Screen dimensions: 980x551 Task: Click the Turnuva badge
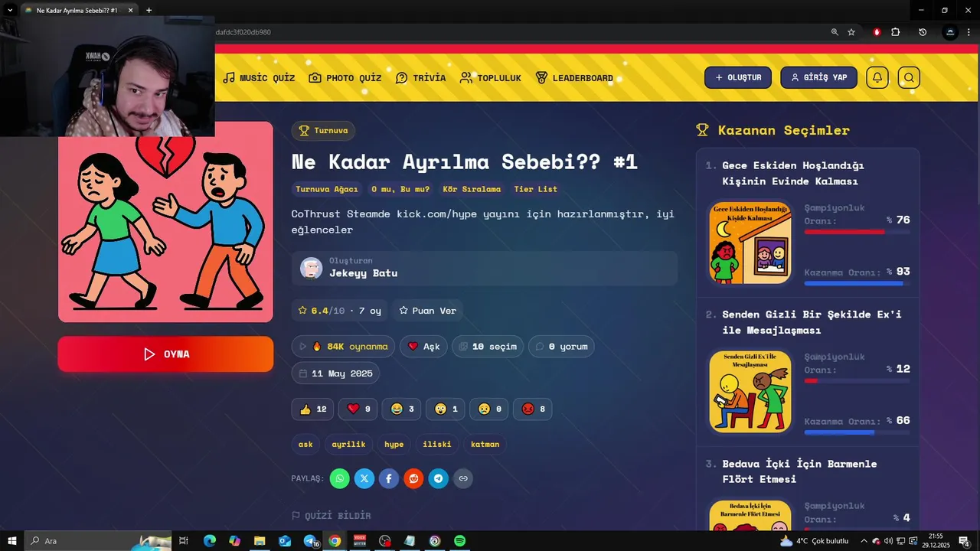(323, 131)
